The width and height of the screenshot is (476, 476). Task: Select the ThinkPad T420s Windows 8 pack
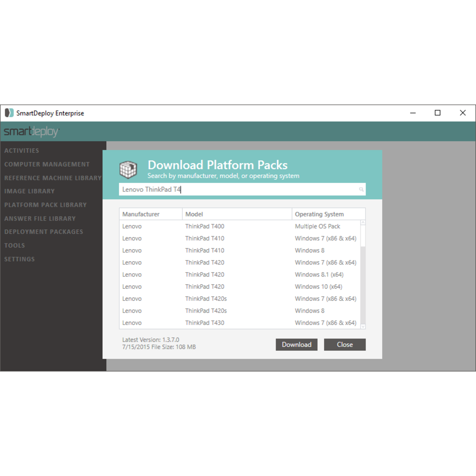click(242, 311)
